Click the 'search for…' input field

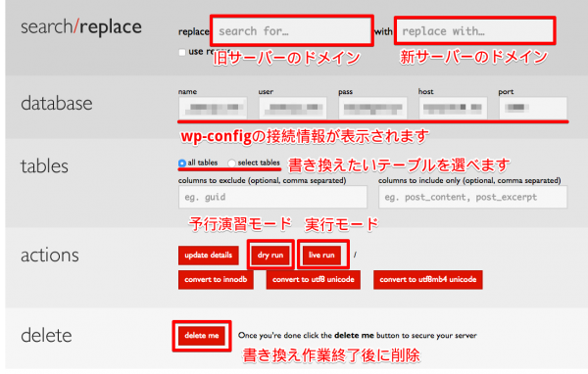tap(292, 30)
